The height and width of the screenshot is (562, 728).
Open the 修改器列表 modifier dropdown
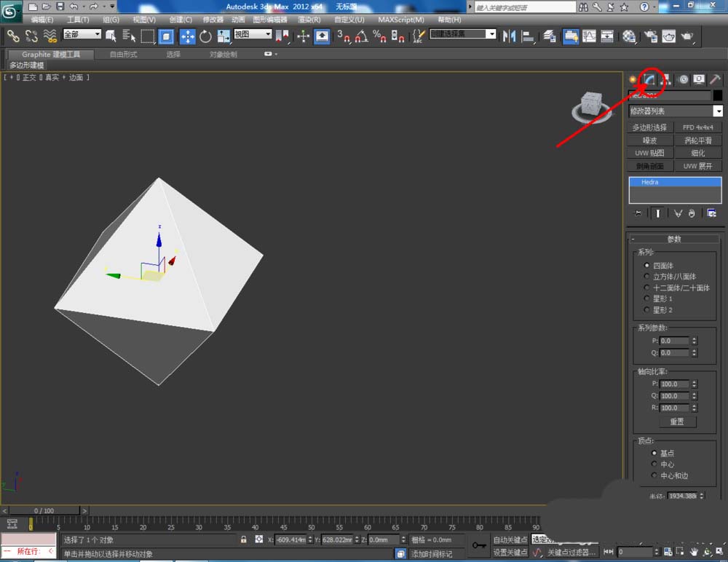pos(718,111)
